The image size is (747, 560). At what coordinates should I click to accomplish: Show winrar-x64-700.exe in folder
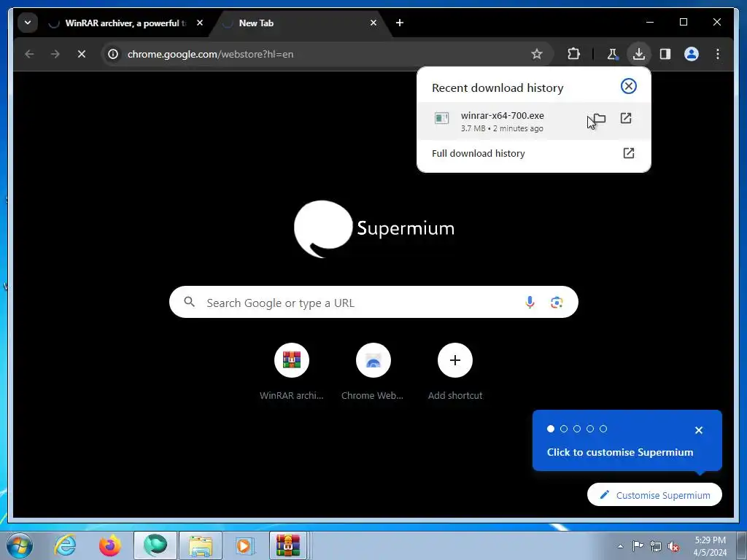[x=600, y=119]
